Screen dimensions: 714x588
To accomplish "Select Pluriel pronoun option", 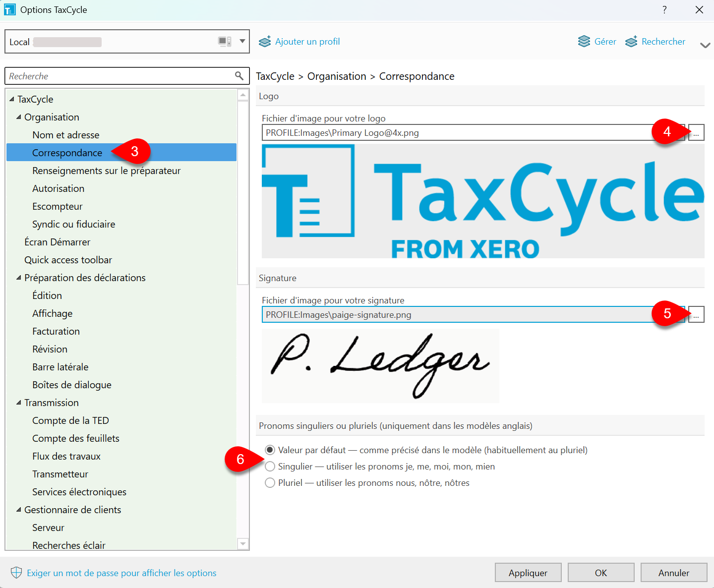I will tap(270, 483).
